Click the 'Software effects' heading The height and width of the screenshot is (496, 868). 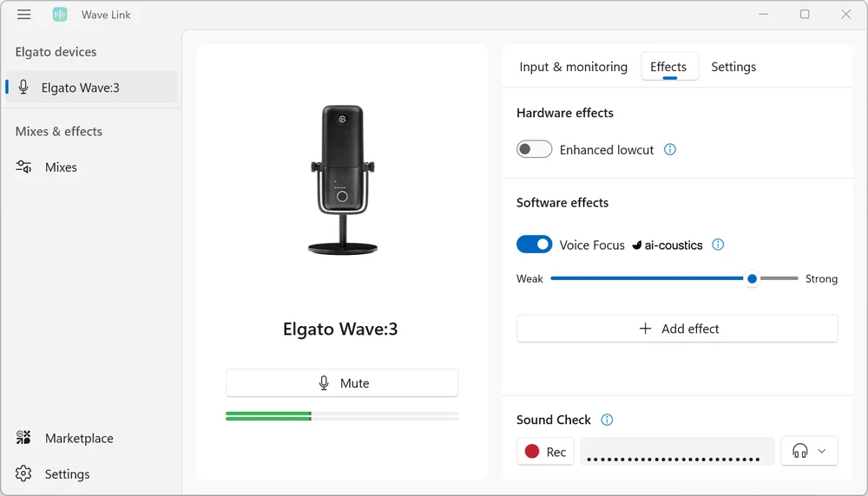[562, 202]
